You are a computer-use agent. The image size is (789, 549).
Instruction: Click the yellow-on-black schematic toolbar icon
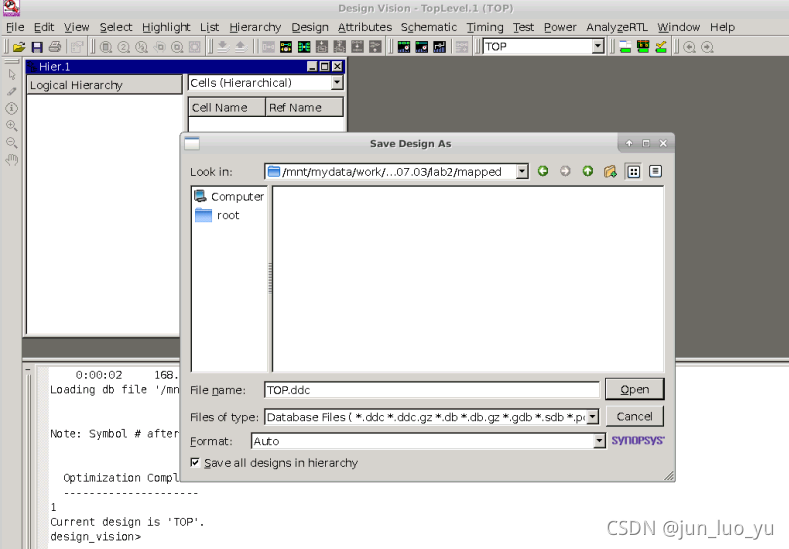(286, 47)
